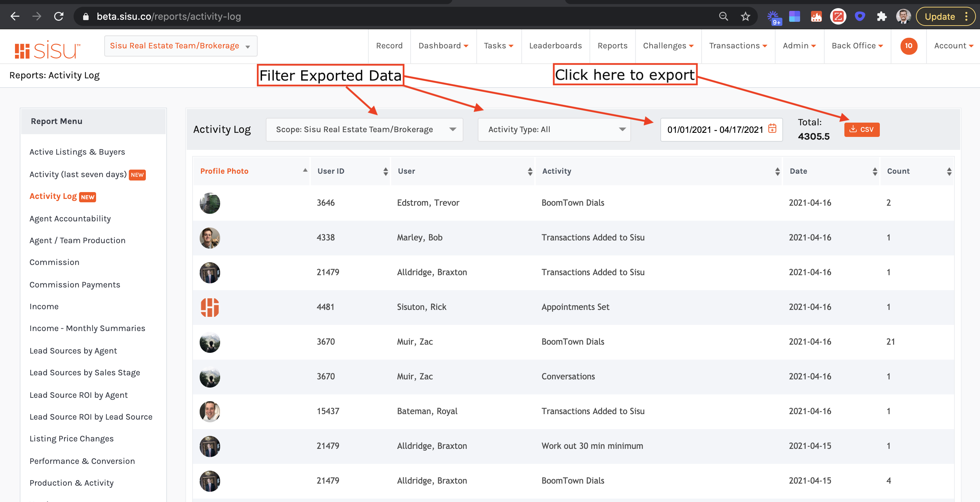Open the Commission Payments report
Viewport: 980px width, 502px height.
75,285
